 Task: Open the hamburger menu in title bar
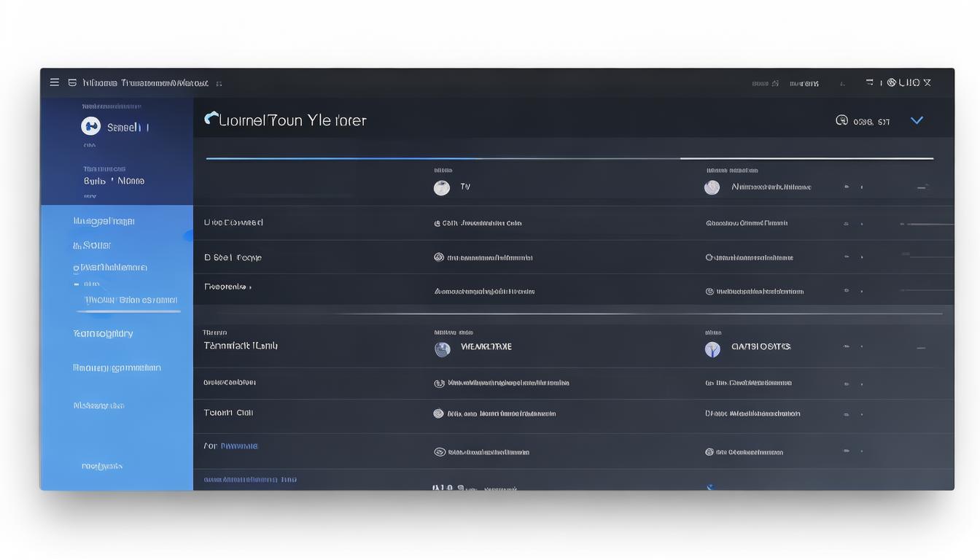(x=54, y=82)
